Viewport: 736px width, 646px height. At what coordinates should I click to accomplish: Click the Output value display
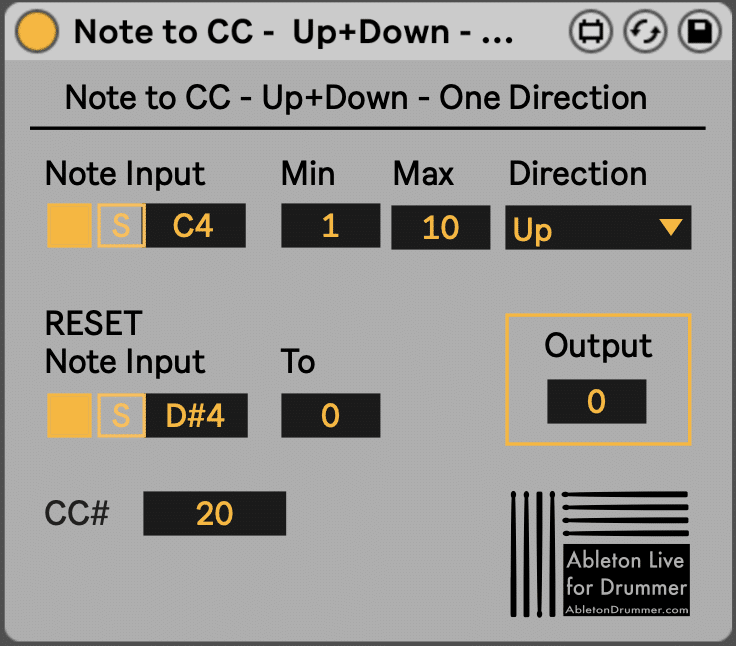click(x=596, y=402)
